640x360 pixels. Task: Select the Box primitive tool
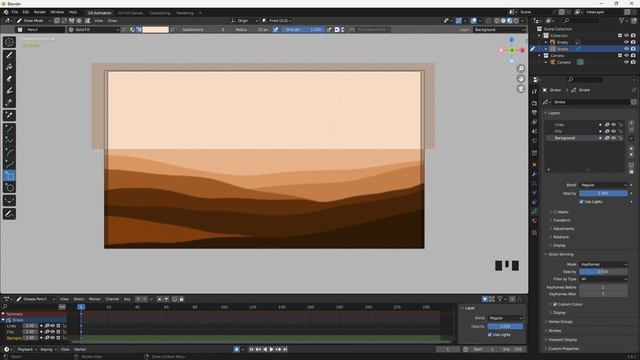pos(9,176)
